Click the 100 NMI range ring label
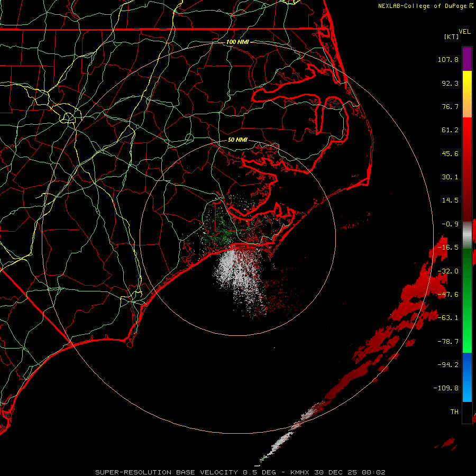Screen dimensions: 476x476 pos(237,42)
